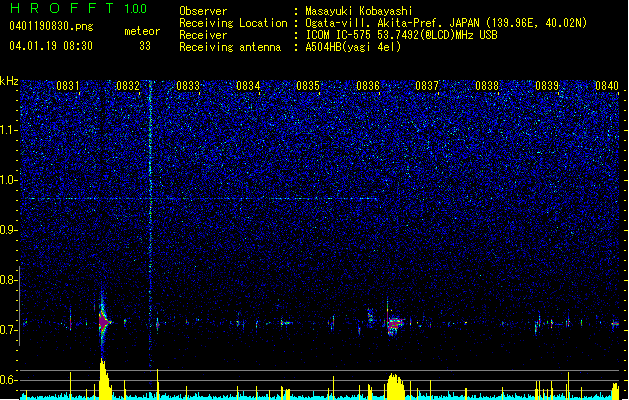Click the 0834 time marker
The width and height of the screenshot is (629, 400).
click(248, 86)
